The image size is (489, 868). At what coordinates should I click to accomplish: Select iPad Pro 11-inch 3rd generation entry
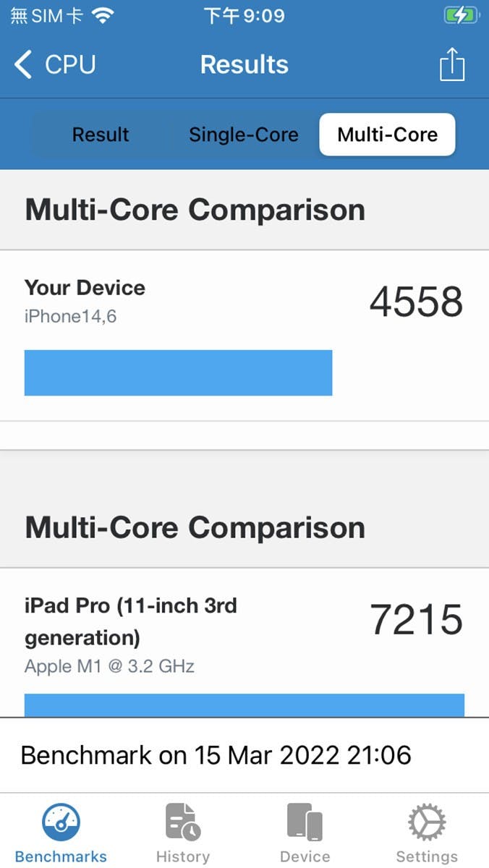pyautogui.click(x=131, y=621)
